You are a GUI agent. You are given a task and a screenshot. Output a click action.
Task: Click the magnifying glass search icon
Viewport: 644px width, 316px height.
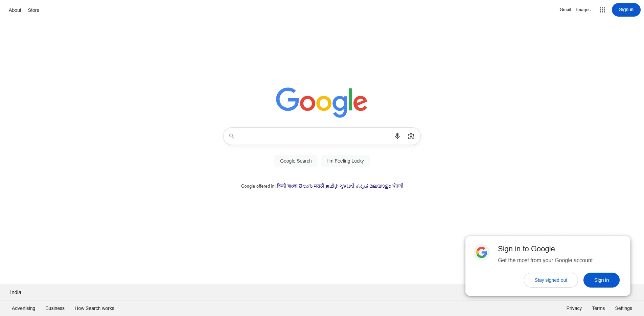[x=232, y=136]
